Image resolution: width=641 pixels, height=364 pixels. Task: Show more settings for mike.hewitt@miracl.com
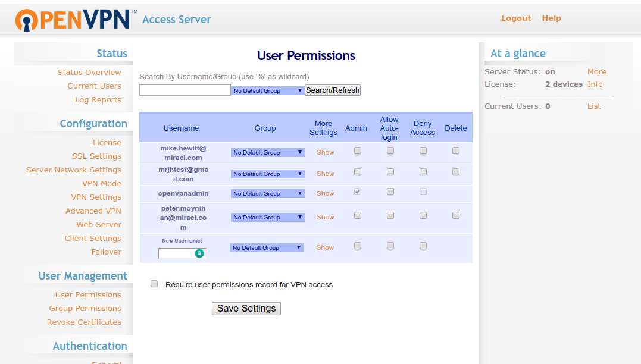click(x=326, y=152)
